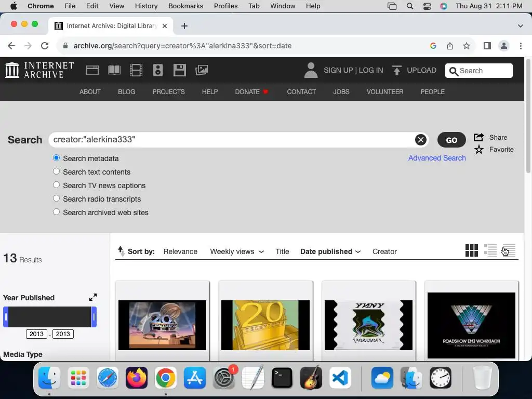Image resolution: width=532 pixels, height=399 pixels.
Task: Open Terminal from the Dock
Action: tap(282, 378)
